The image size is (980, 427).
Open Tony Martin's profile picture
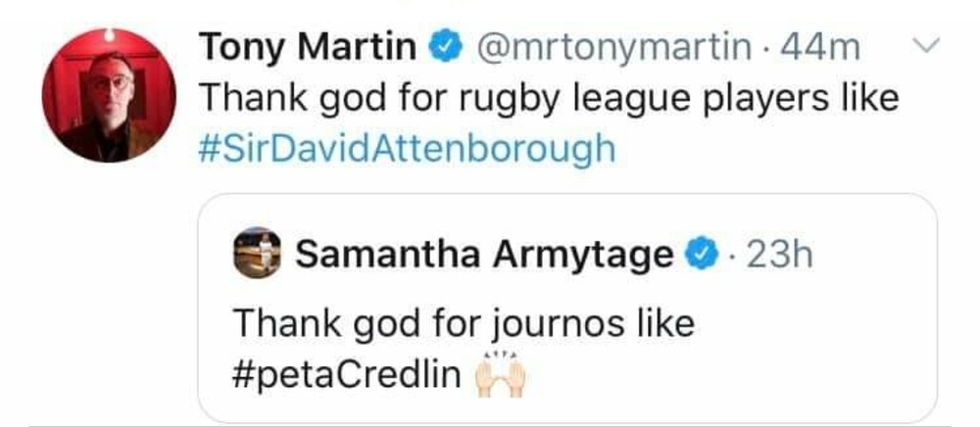click(x=108, y=95)
